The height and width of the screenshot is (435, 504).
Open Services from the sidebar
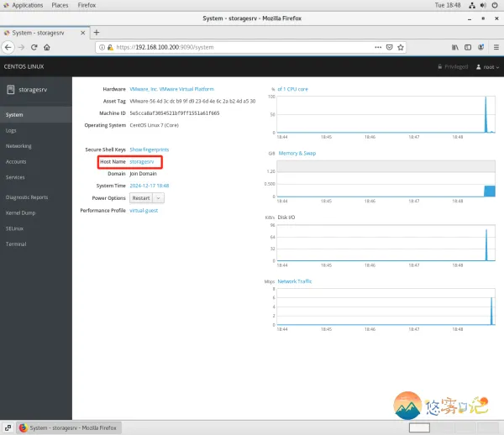tap(15, 177)
